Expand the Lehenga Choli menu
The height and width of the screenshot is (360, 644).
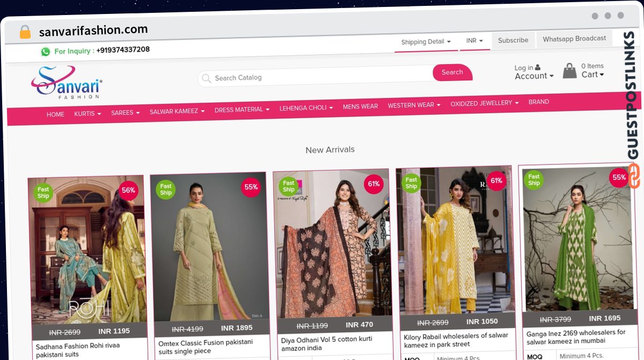(306, 108)
